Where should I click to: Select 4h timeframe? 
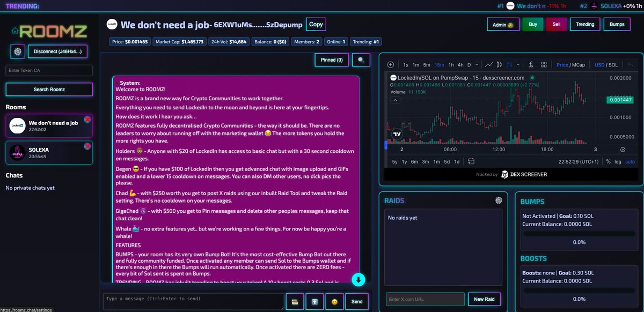(460, 65)
